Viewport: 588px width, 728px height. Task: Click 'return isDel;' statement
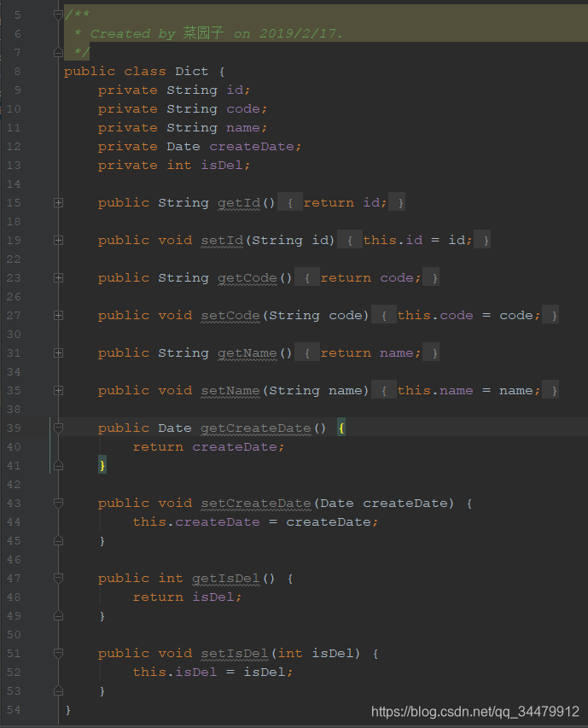(187, 597)
